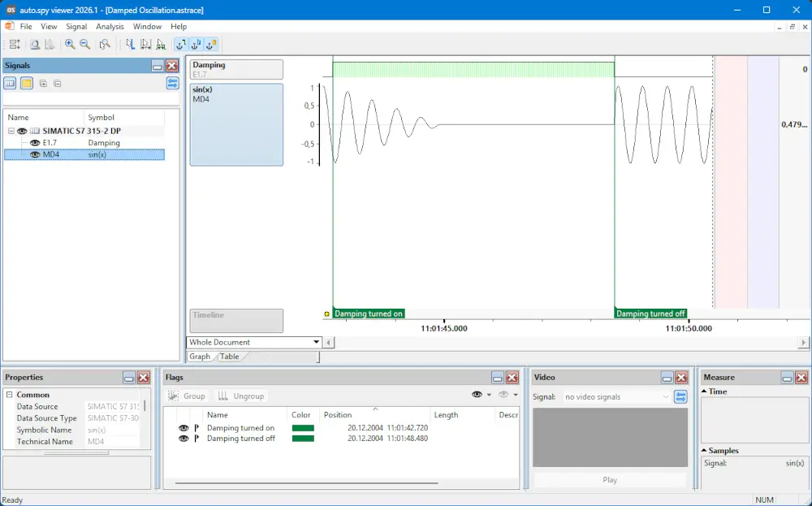This screenshot has height=506, width=812.
Task: Click the flag icon of Damping turned off row
Action: (x=197, y=438)
